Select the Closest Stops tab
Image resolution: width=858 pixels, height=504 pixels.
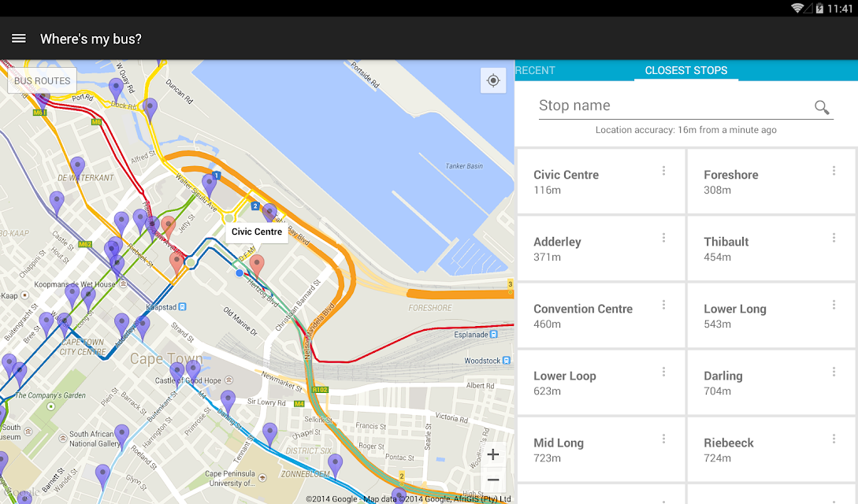pos(686,71)
